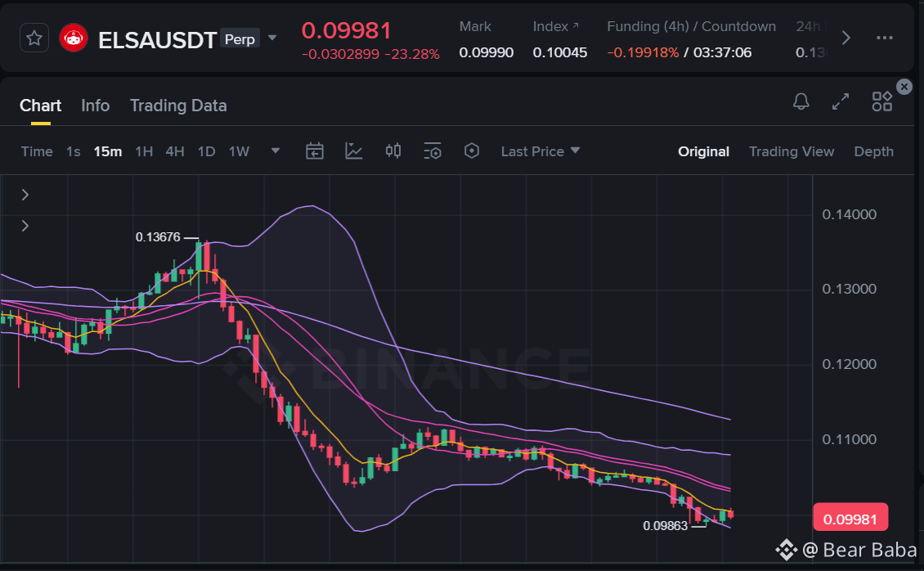Select the 1s interval
Image resolution: width=924 pixels, height=571 pixels.
pyautogui.click(x=73, y=151)
